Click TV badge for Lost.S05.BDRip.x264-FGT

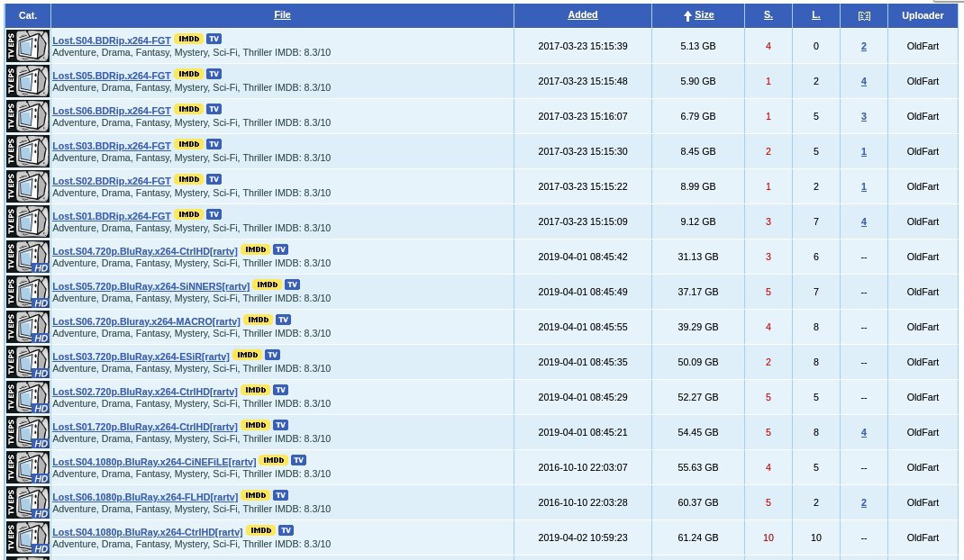pyautogui.click(x=214, y=74)
